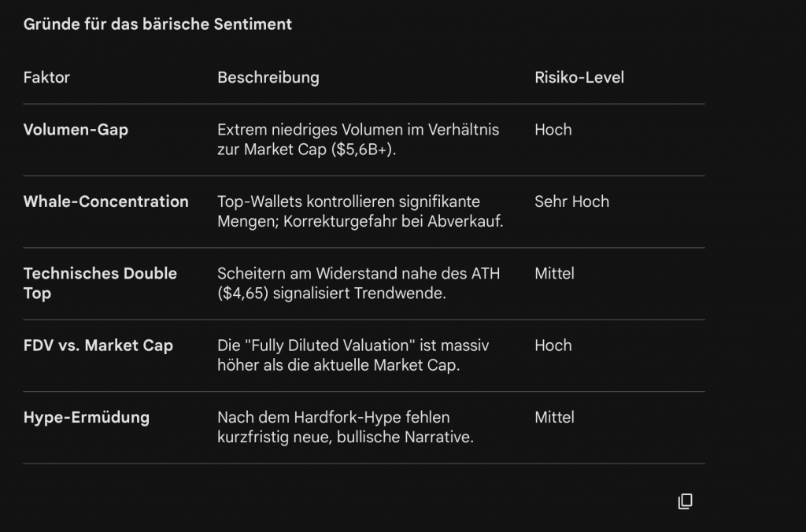Click the Top-Wallets description text

click(360, 212)
